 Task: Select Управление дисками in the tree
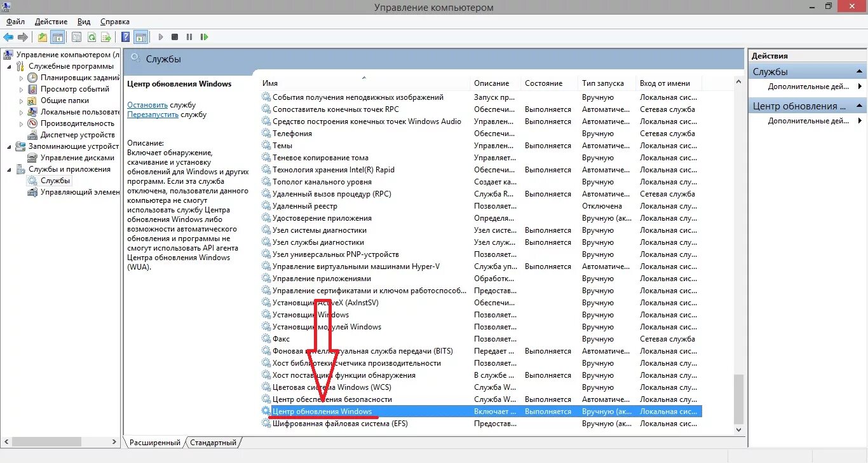78,158
